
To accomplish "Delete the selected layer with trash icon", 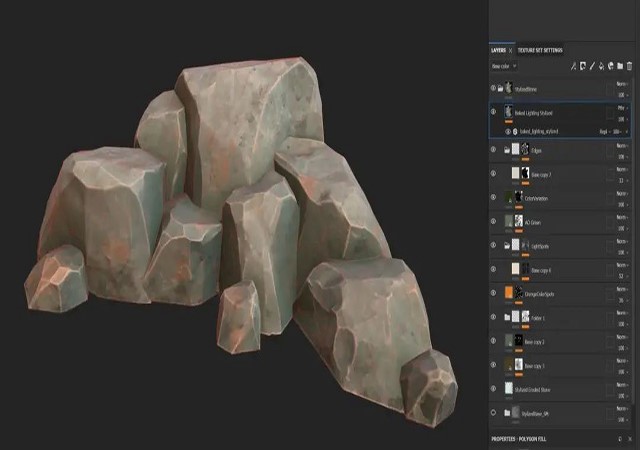I will pyautogui.click(x=630, y=66).
